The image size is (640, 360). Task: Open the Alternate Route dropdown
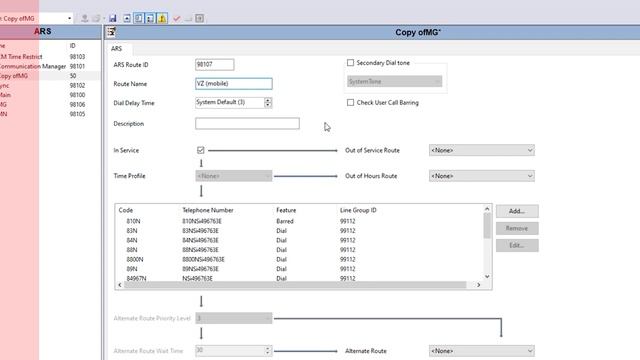pyautogui.click(x=482, y=351)
